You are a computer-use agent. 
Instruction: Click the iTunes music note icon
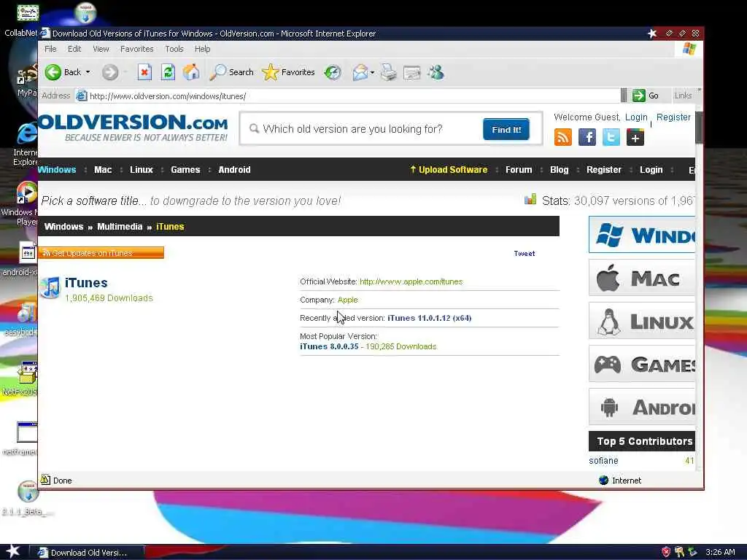(50, 287)
